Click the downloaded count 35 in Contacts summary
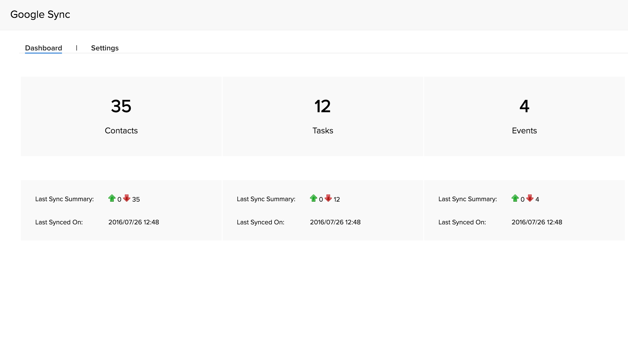The height and width of the screenshot is (364, 628). [136, 199]
